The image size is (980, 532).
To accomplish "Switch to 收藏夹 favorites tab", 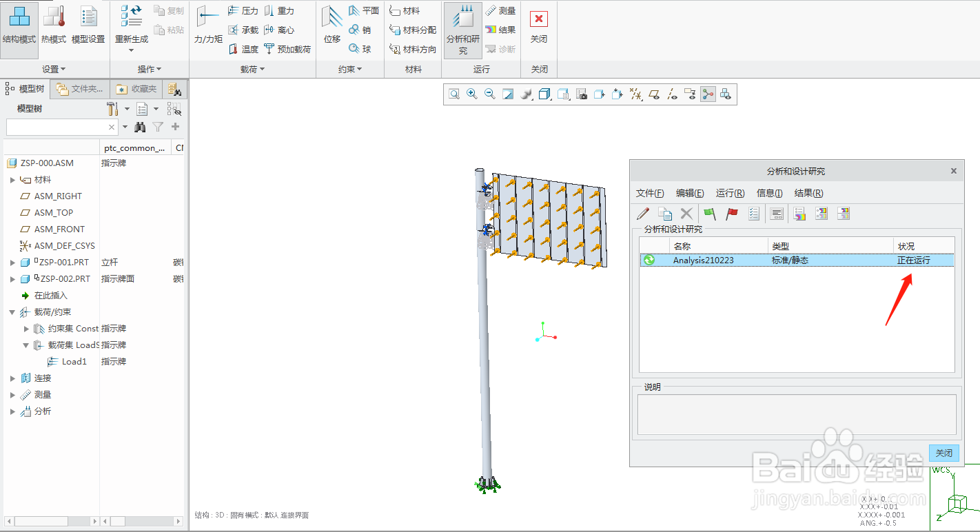I will (x=137, y=89).
